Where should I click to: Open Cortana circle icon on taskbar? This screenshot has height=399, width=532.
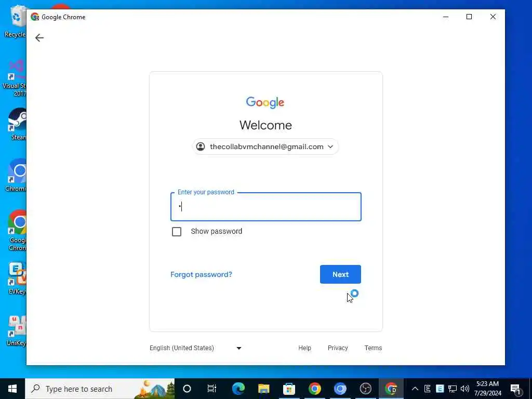187,389
